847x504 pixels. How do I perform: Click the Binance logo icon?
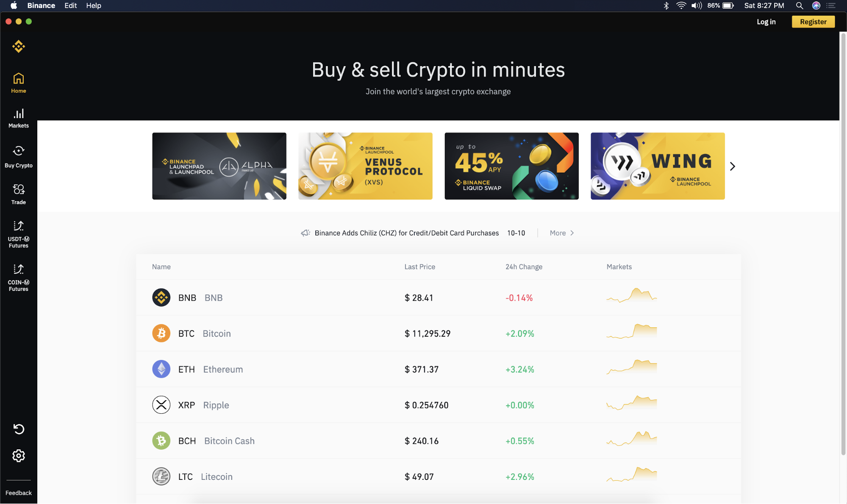(19, 46)
